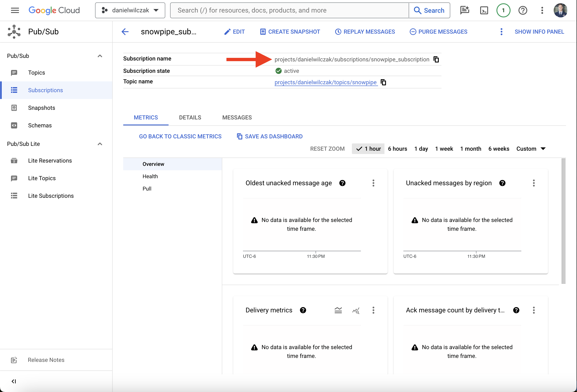Open the main navigation hamburger menu

pos(15,10)
